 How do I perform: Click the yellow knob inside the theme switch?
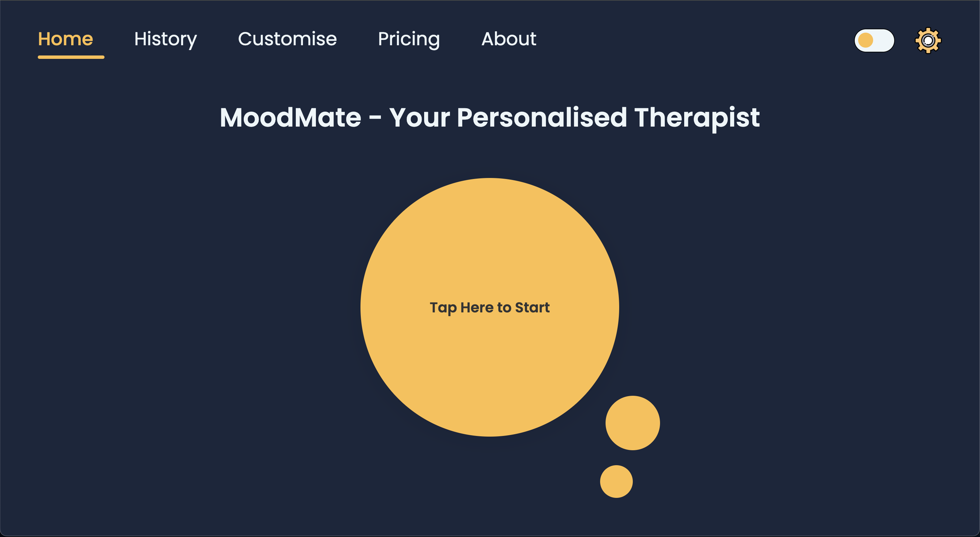pos(866,40)
